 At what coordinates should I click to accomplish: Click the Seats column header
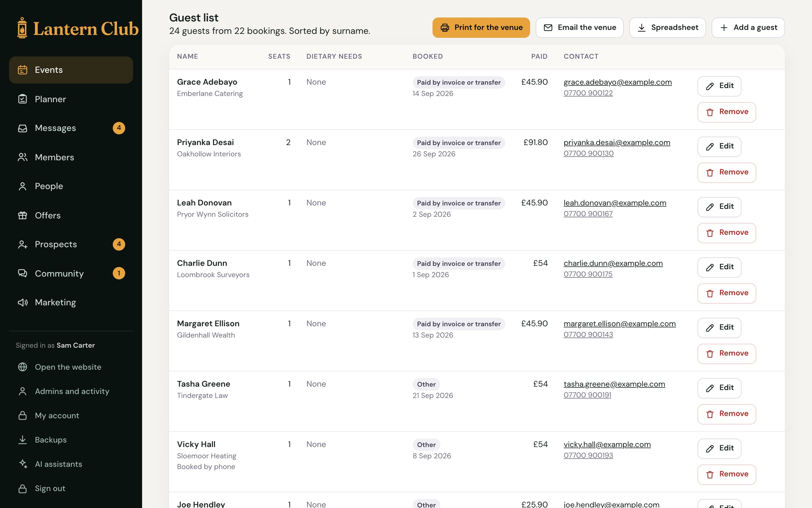[279, 56]
